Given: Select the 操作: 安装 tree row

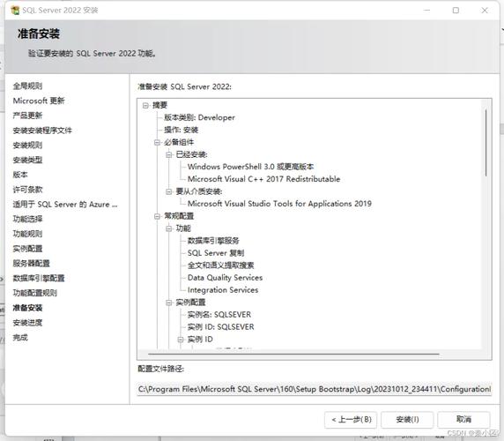Looking at the screenshot, I should (x=182, y=130).
